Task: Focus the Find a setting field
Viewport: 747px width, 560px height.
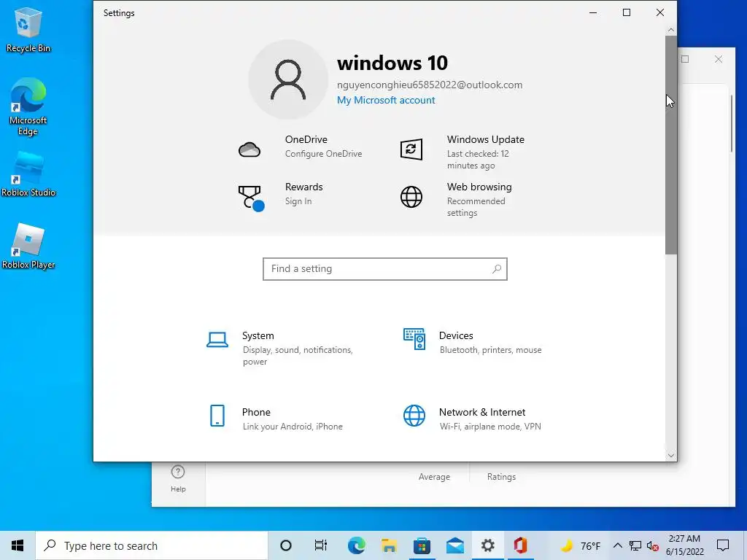Action: (385, 269)
